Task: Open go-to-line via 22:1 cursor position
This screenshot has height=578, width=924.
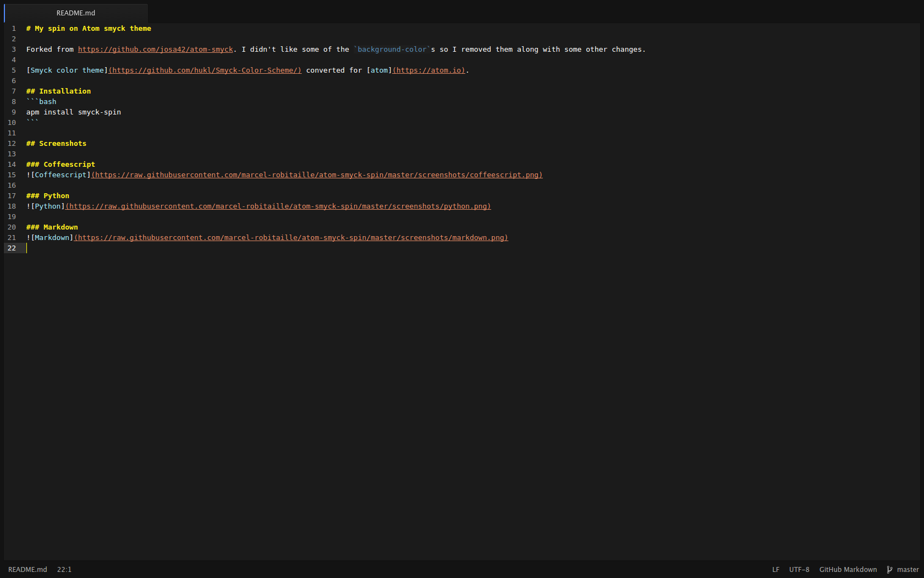Action: pos(64,570)
